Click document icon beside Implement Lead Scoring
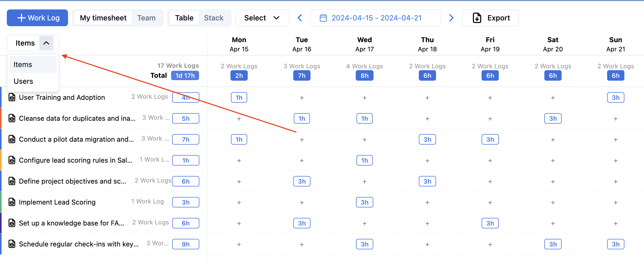Viewport: 644px width, 264px height. 12,202
